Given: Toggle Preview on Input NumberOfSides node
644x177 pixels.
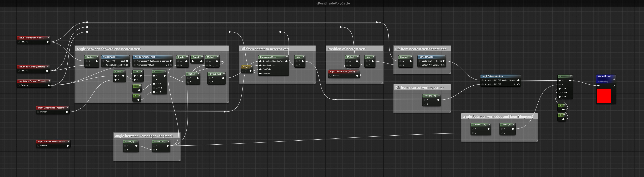Looking at the screenshot, I should (x=38, y=146).
